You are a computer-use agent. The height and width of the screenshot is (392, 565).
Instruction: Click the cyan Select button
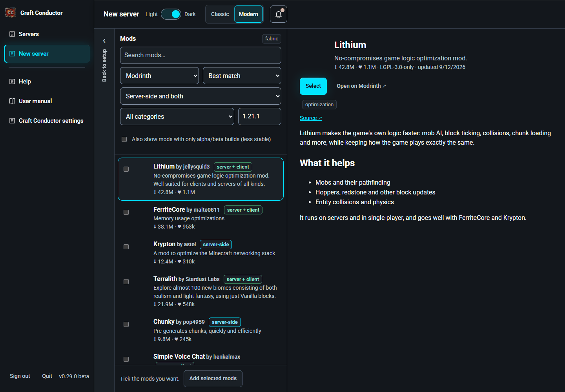313,86
